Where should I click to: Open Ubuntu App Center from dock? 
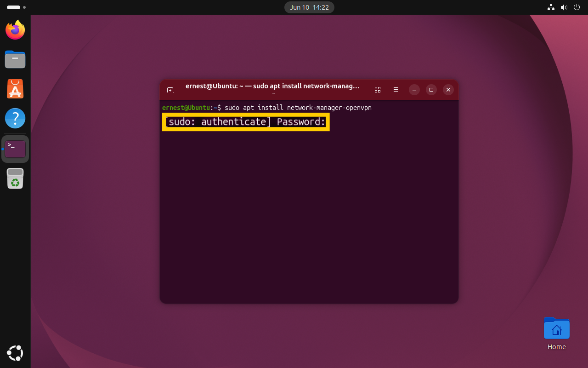pos(15,89)
